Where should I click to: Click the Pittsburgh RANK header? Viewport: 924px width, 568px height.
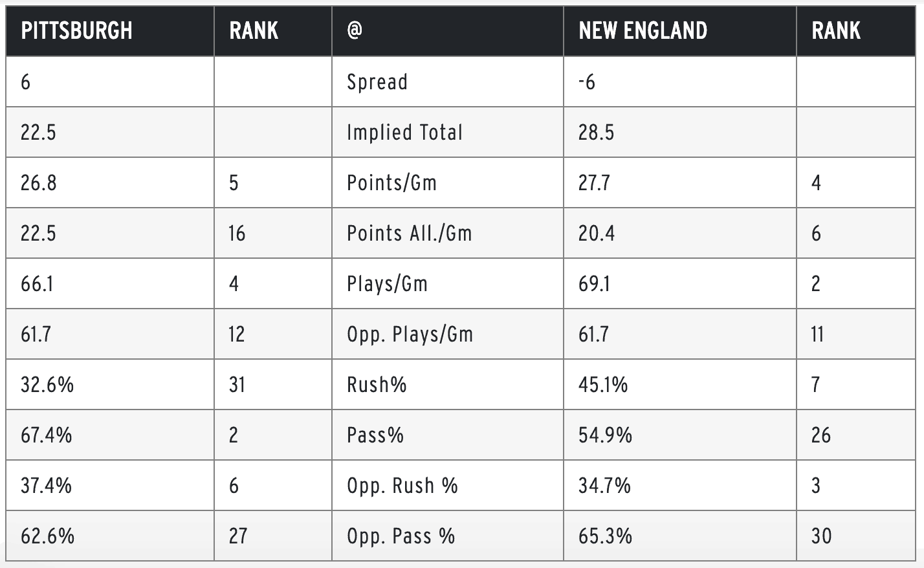pyautogui.click(x=254, y=30)
